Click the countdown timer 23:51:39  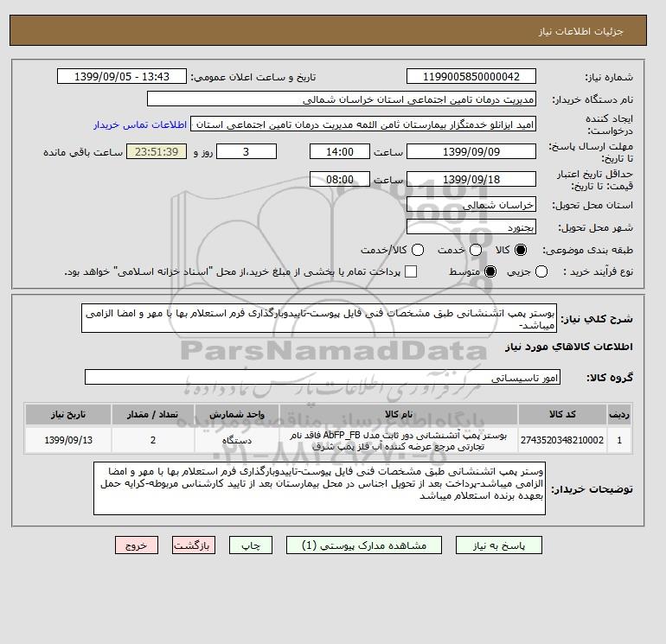pos(157,151)
